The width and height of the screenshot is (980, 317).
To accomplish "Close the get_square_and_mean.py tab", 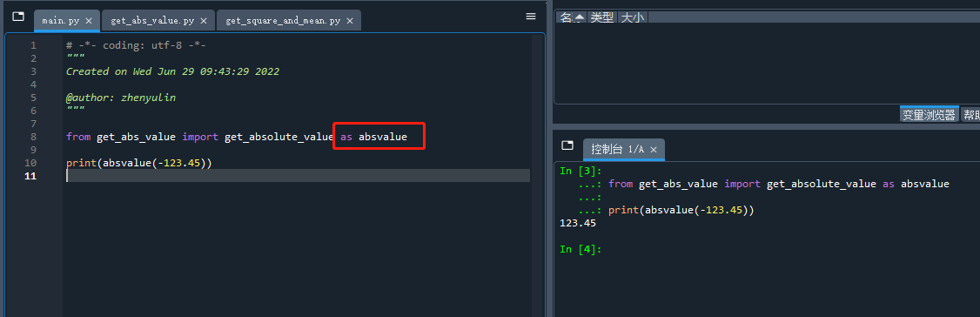I will (x=349, y=21).
